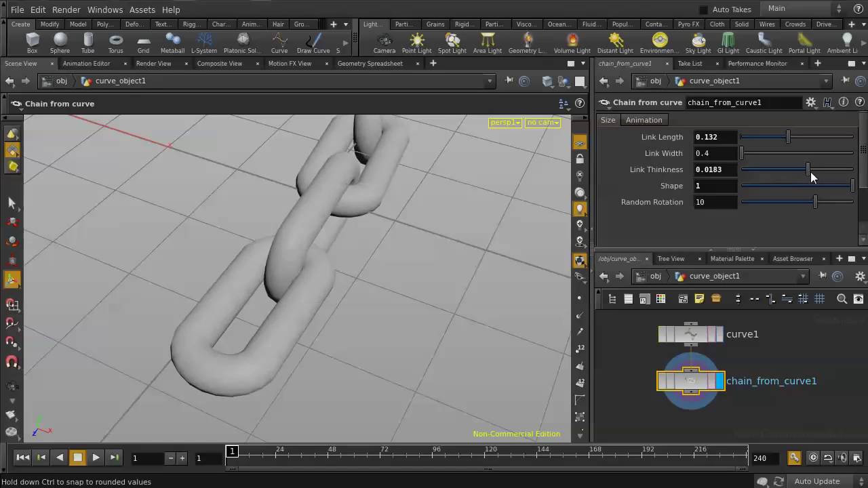868x488 pixels.
Task: Create a Portal Light
Action: [x=804, y=43]
